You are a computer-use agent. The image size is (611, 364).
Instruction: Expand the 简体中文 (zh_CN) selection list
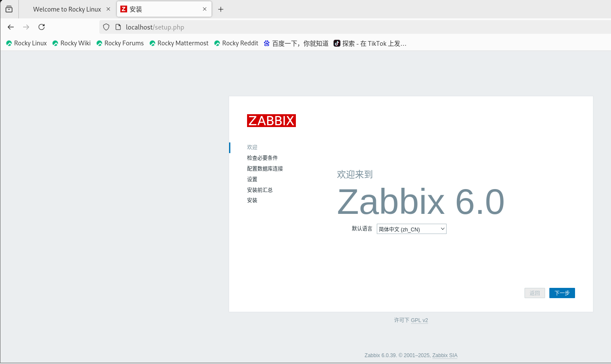tap(411, 229)
